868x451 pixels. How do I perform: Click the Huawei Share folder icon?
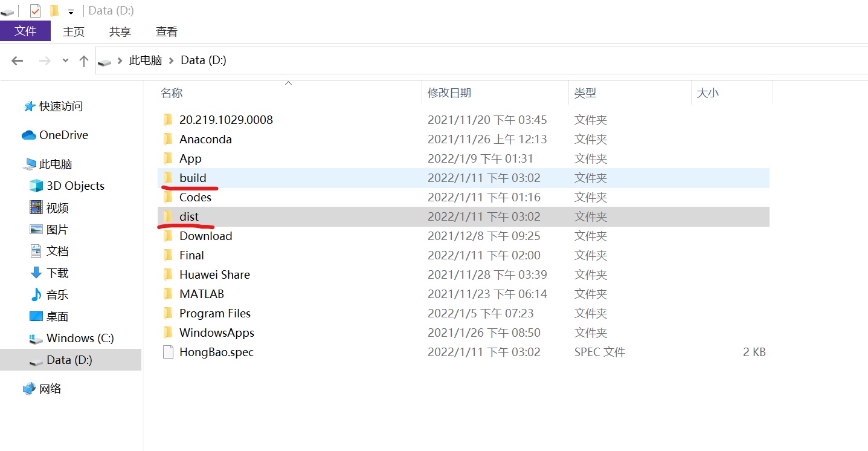(168, 274)
